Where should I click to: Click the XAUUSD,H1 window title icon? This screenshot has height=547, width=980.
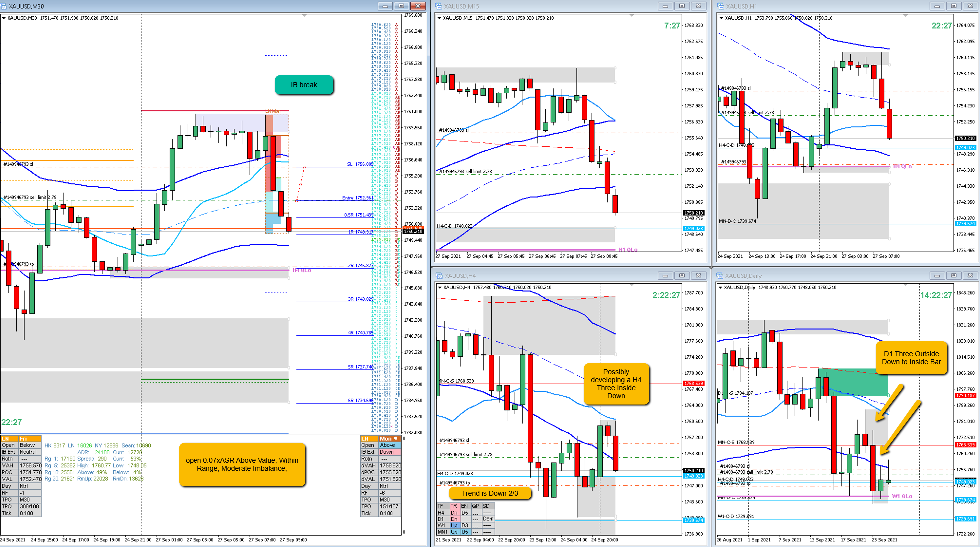721,6
